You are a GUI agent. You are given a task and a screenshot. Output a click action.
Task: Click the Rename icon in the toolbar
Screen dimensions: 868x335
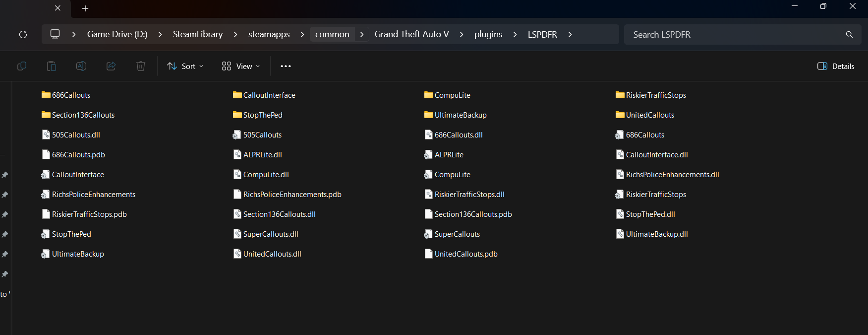(x=81, y=66)
